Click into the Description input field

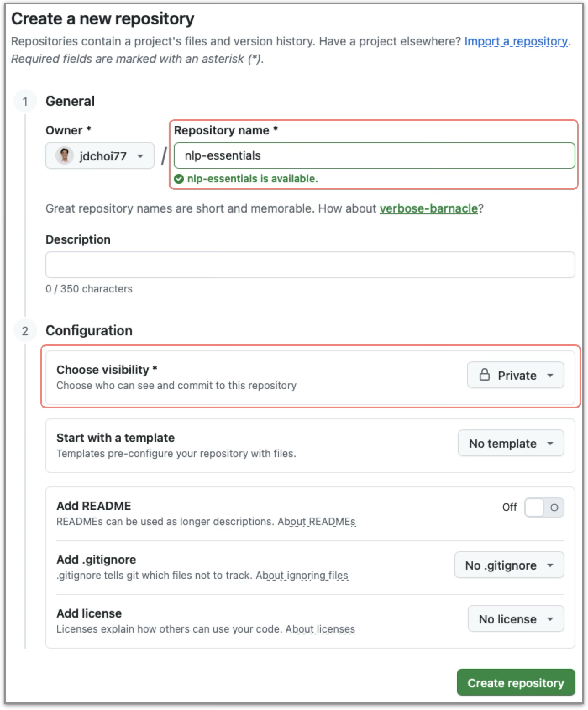pos(310,265)
